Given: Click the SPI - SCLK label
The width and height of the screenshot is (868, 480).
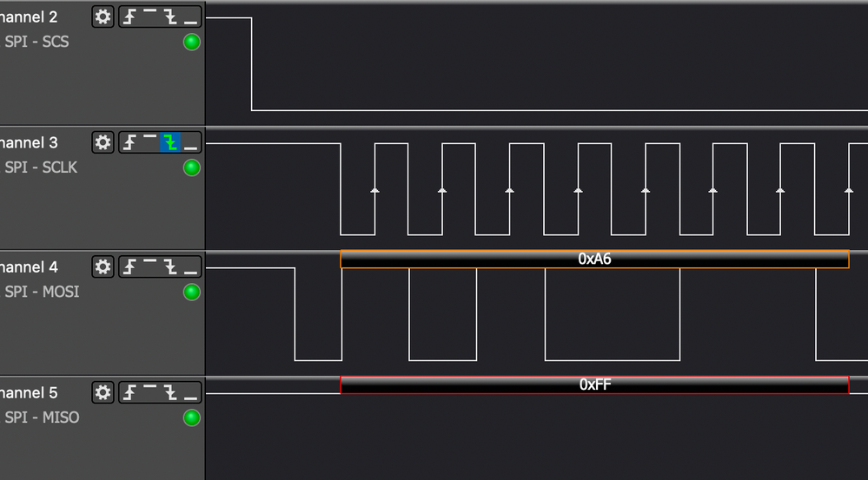Looking at the screenshot, I should pos(41,168).
